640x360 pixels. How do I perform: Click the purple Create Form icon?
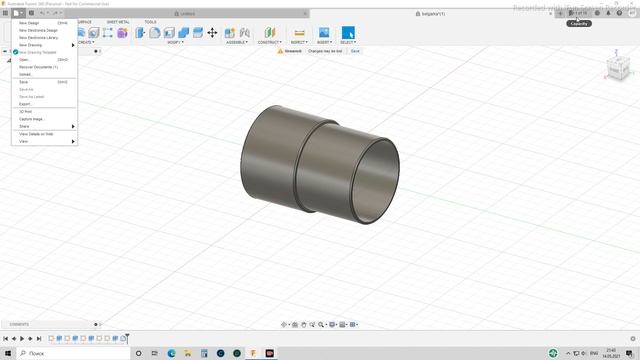coord(122,32)
